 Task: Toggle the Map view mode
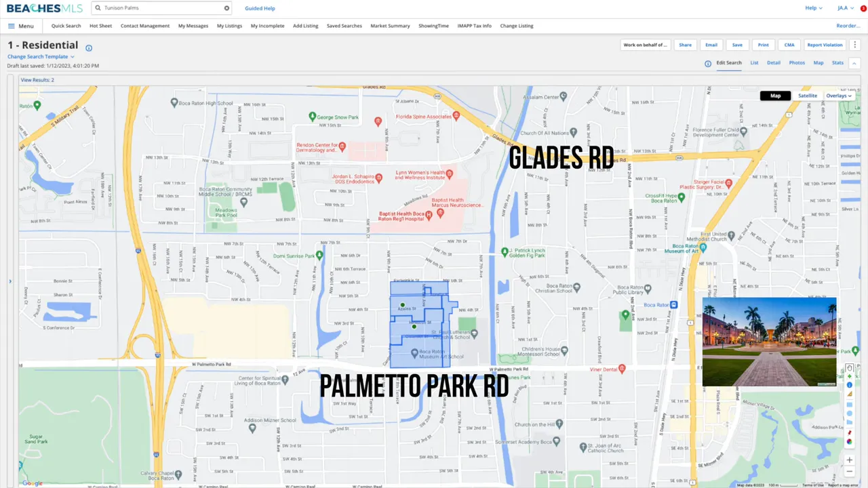click(x=775, y=96)
